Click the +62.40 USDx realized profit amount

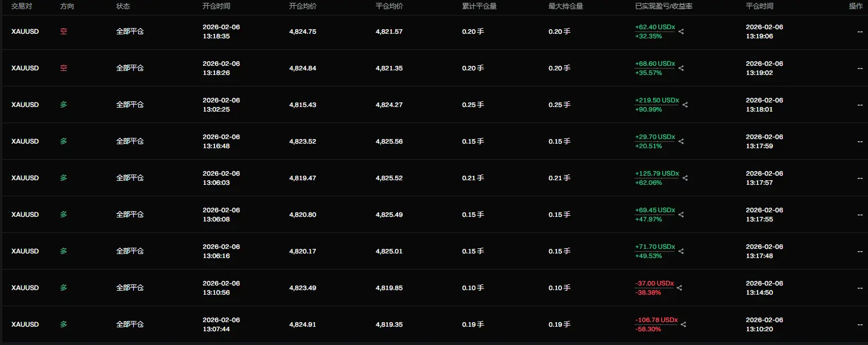point(655,27)
